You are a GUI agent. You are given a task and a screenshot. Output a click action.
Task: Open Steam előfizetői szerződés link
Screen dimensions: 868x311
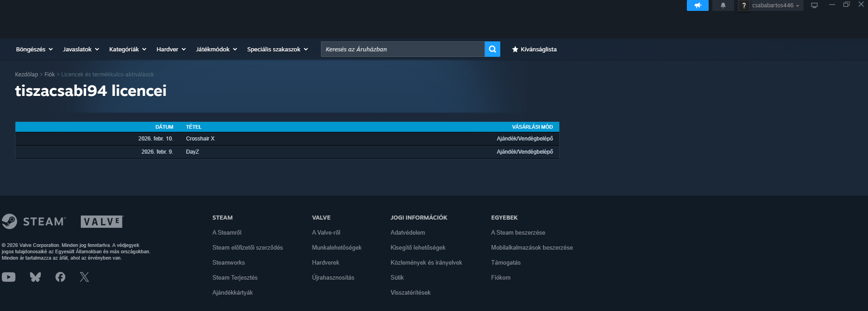(x=247, y=247)
